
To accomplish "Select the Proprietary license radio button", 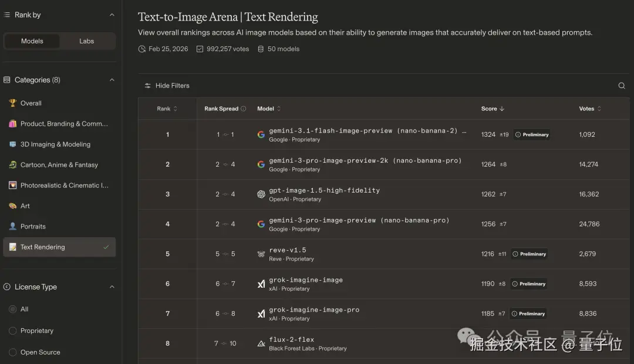I will 13,331.
